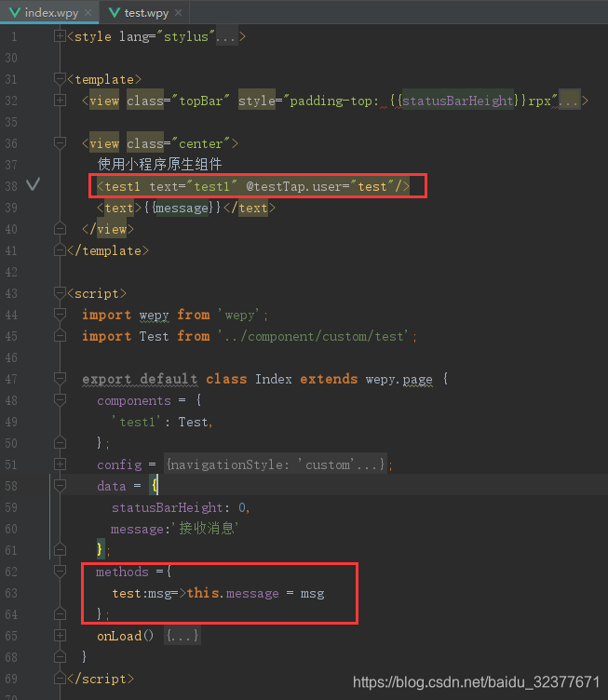The width and height of the screenshot is (608, 700).
Task: Click the statusBarHeight property on line 59
Action: (x=167, y=507)
